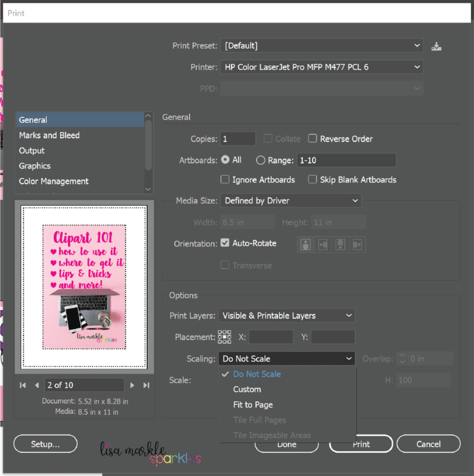Go back to the first artboard preview

click(x=23, y=385)
